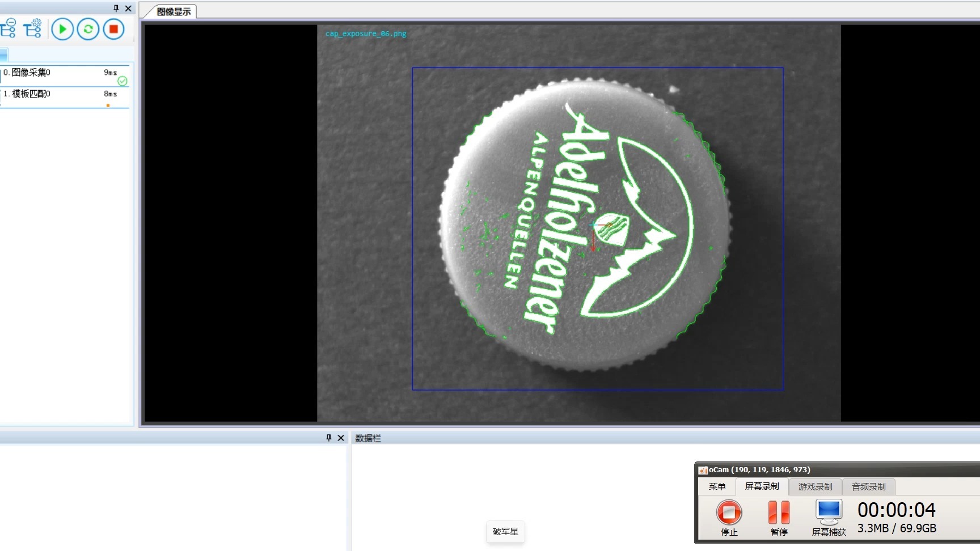
Task: Select the 0.图像采集0 step
Action: [65, 75]
